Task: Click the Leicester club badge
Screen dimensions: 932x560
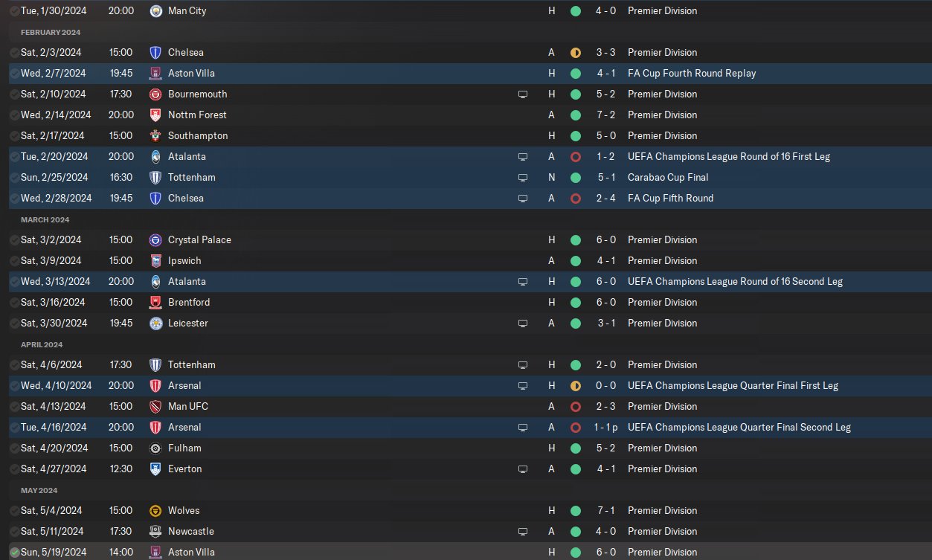Action: [155, 324]
